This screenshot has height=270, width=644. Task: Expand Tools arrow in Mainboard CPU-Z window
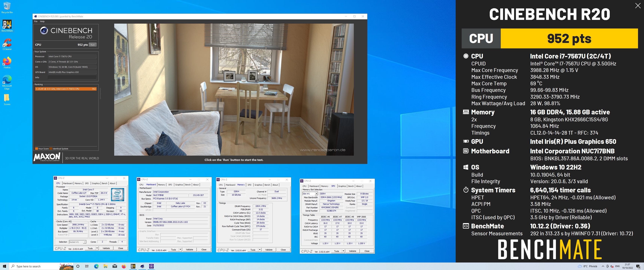180,249
